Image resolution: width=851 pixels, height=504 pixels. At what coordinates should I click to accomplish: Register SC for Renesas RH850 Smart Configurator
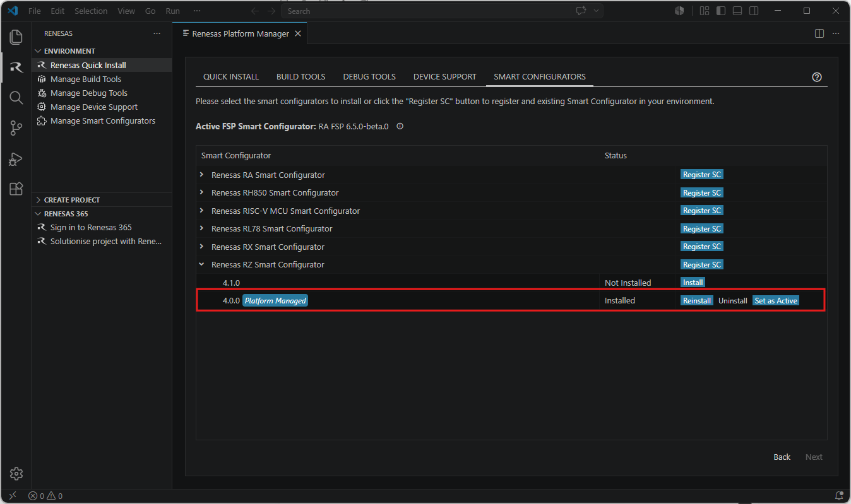[702, 192]
